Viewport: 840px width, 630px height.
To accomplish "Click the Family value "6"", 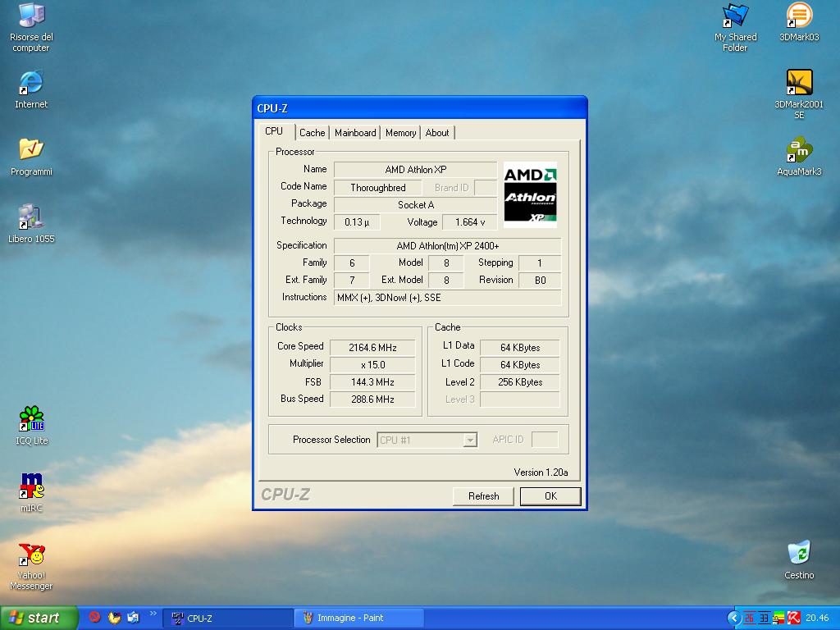I will [351, 263].
